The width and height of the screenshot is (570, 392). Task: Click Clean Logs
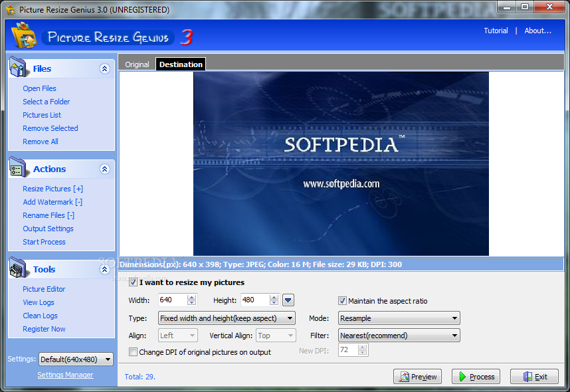coord(40,316)
